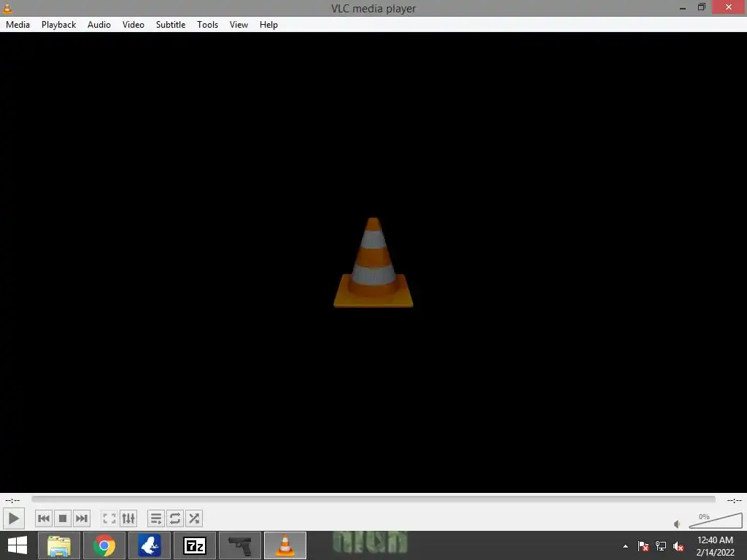Viewport: 747px width, 560px height.
Task: Click the Play button
Action: point(13,518)
